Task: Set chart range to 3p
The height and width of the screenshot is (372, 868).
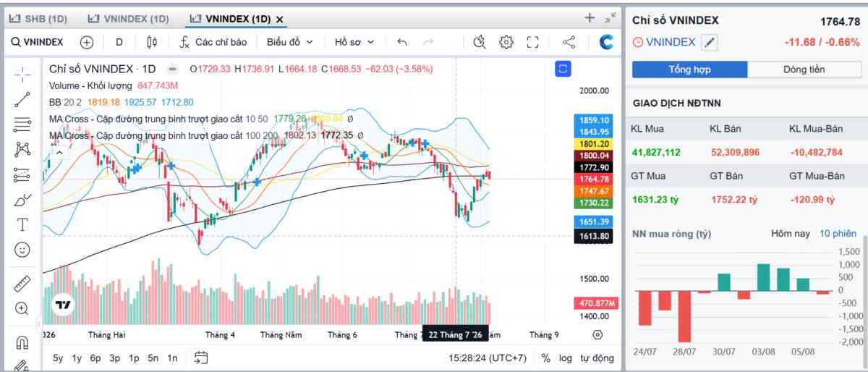Action: click(114, 358)
